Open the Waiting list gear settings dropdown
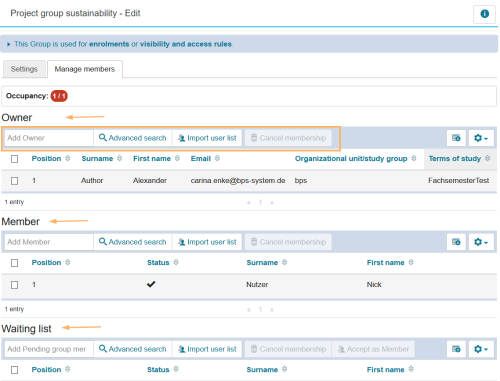This screenshot has width=500, height=381. (481, 349)
